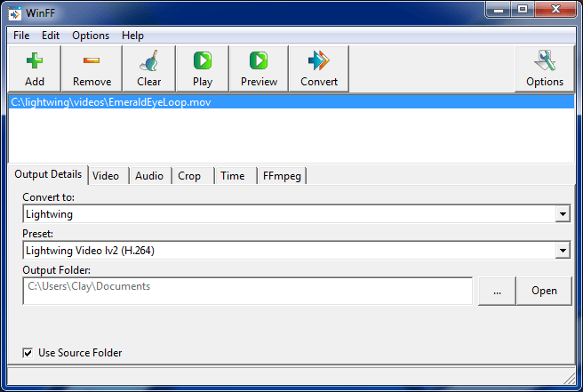
Task: Expand the Preset dropdown arrow
Action: pyautogui.click(x=563, y=251)
